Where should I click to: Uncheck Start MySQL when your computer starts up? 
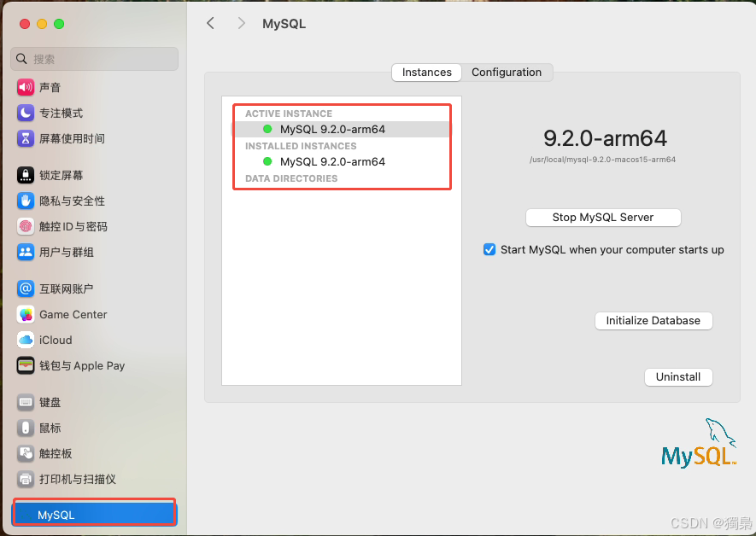coord(489,249)
